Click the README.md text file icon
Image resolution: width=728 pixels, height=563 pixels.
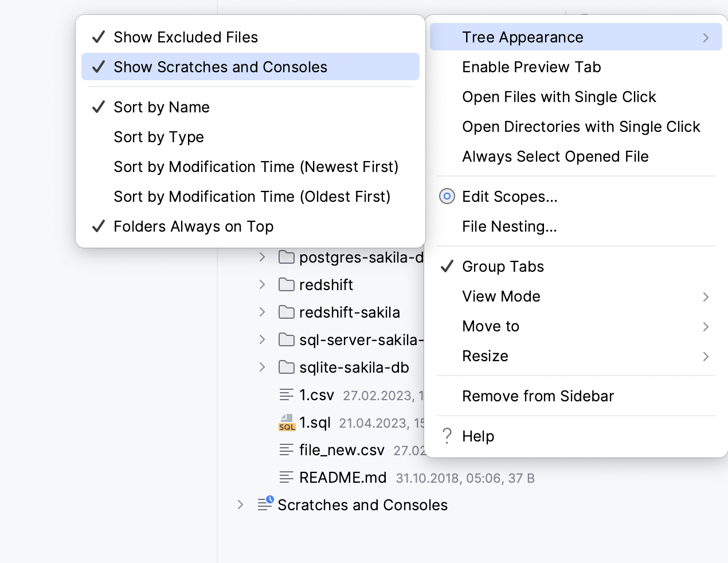point(286,477)
